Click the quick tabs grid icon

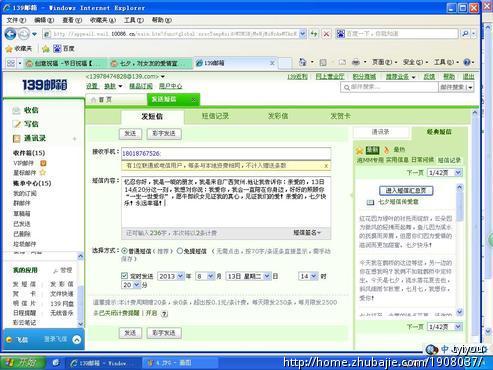(x=11, y=63)
